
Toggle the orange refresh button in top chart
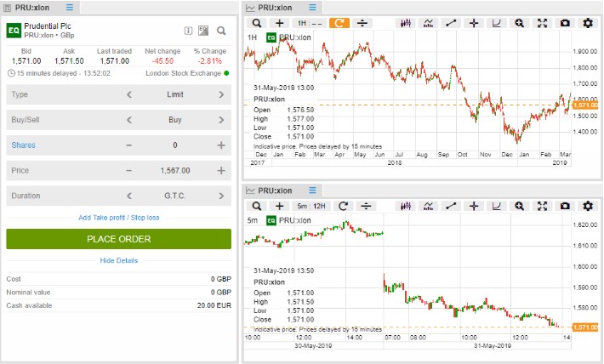coord(339,23)
